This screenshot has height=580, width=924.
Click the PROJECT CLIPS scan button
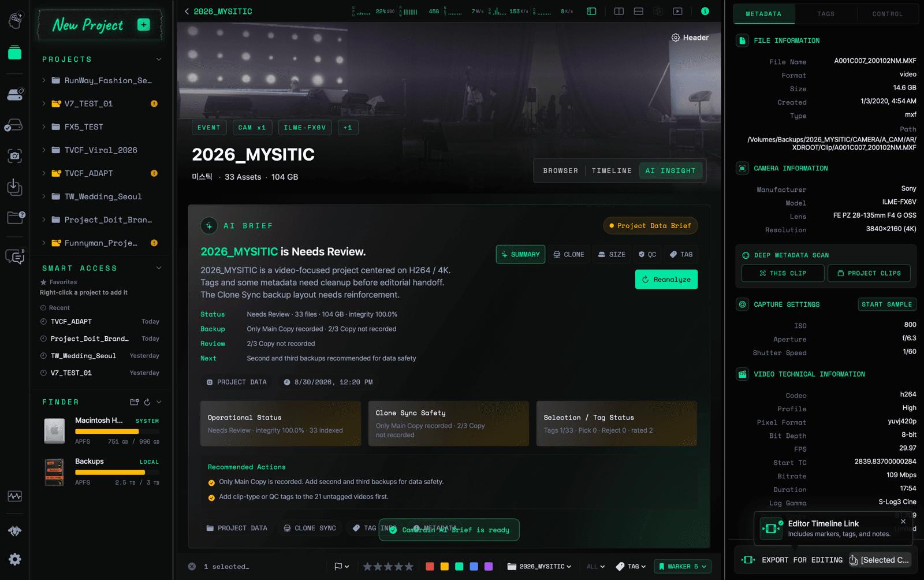[869, 273]
